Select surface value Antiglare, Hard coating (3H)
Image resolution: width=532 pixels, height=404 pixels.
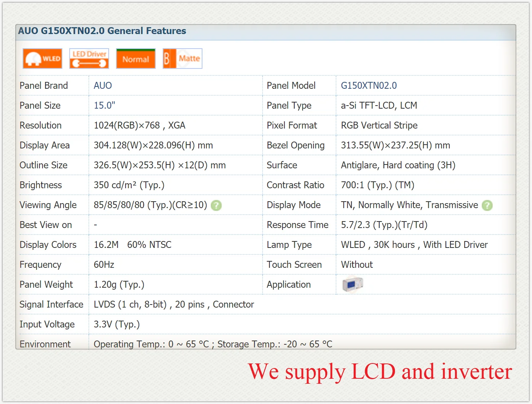(398, 165)
